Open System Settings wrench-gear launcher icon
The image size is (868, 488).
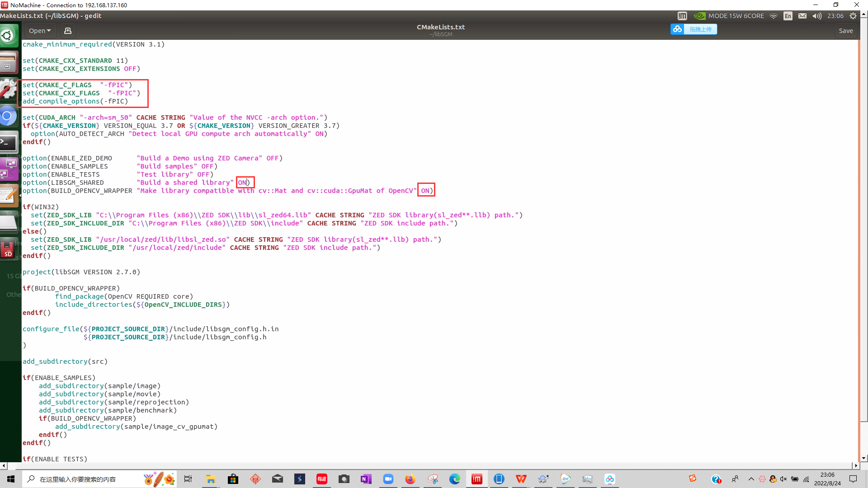coord(8,89)
